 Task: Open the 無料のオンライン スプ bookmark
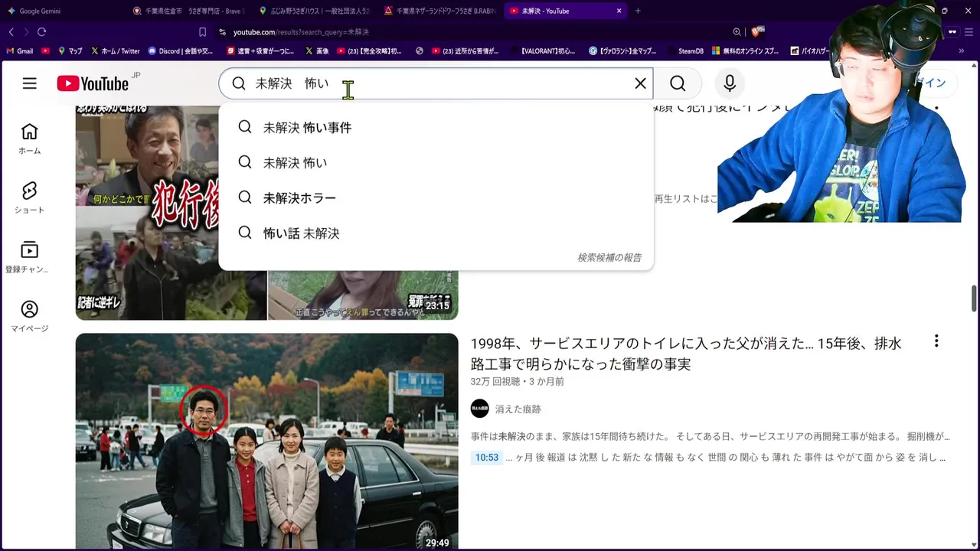point(745,51)
